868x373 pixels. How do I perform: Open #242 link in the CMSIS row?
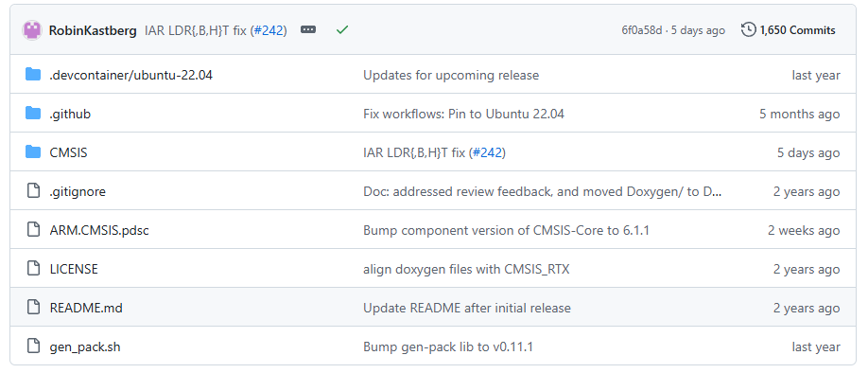488,153
